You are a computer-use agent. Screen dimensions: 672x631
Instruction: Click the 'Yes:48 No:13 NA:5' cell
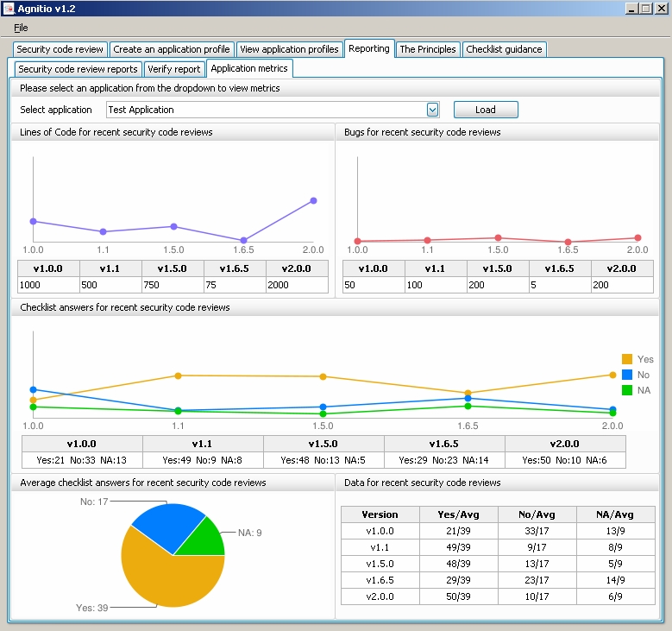[323, 460]
